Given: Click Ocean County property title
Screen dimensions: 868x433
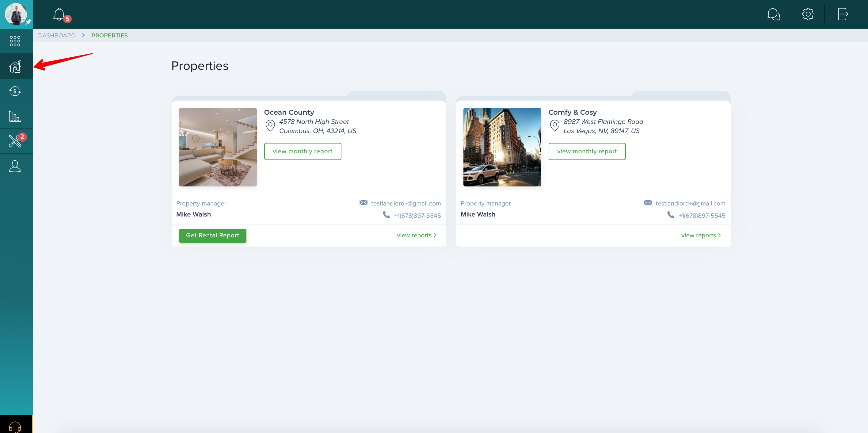Looking at the screenshot, I should [x=289, y=112].
